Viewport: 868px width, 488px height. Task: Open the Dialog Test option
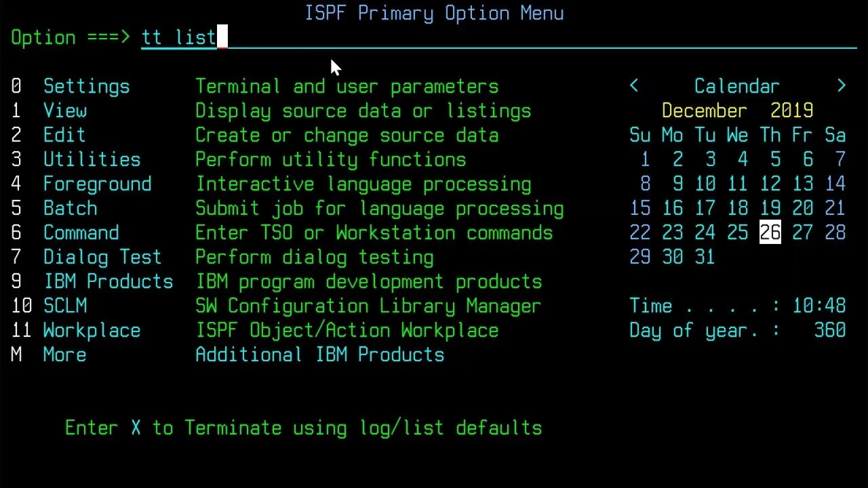102,257
